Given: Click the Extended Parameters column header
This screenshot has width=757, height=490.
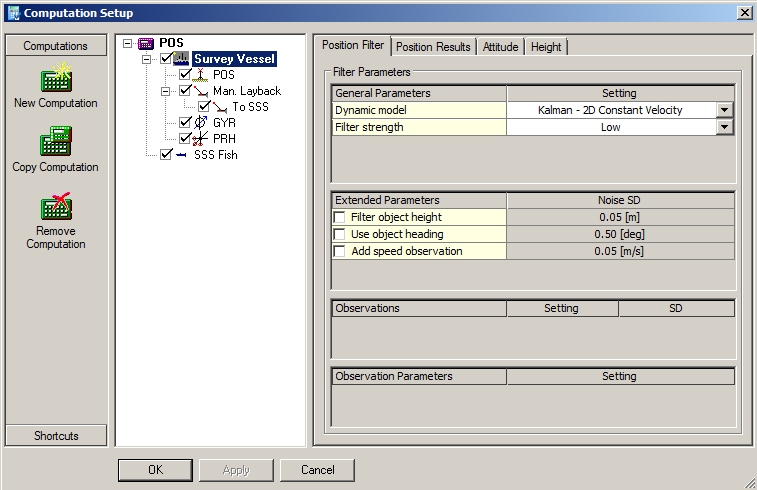Looking at the screenshot, I should point(419,200).
